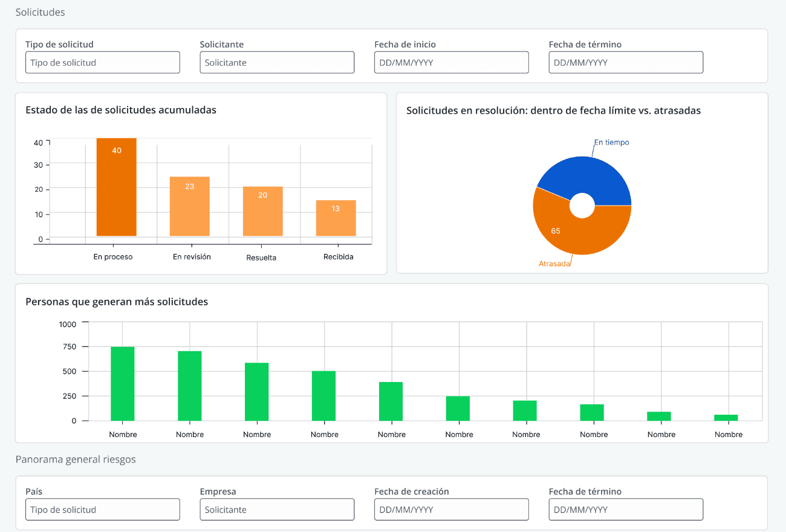This screenshot has width=786, height=532.
Task: Select the shortest green bar in Personas chart
Action: tap(726, 417)
